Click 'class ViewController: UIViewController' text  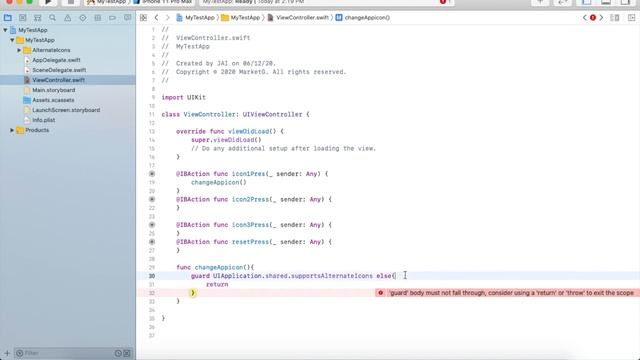(232, 115)
